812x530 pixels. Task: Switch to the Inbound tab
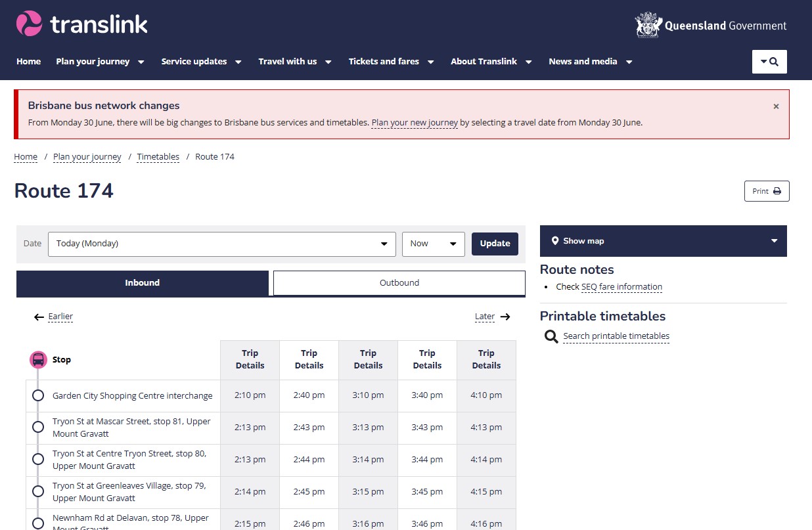pos(143,283)
